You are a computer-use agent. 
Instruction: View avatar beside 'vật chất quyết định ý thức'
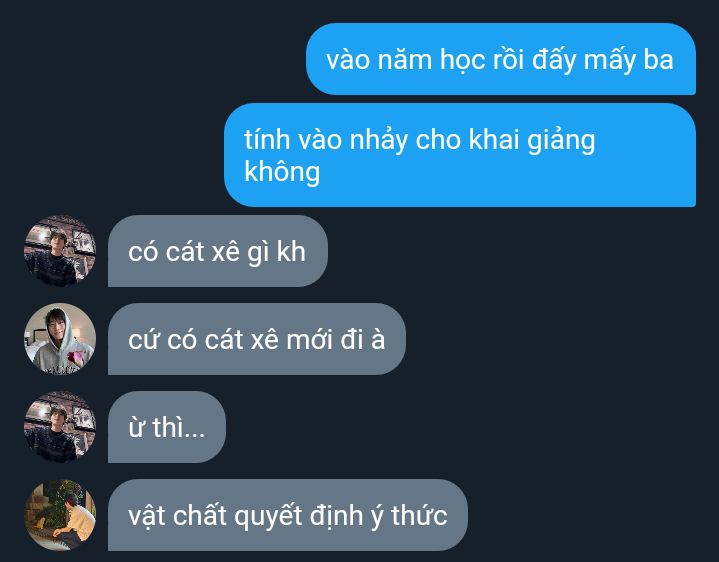coord(60,515)
